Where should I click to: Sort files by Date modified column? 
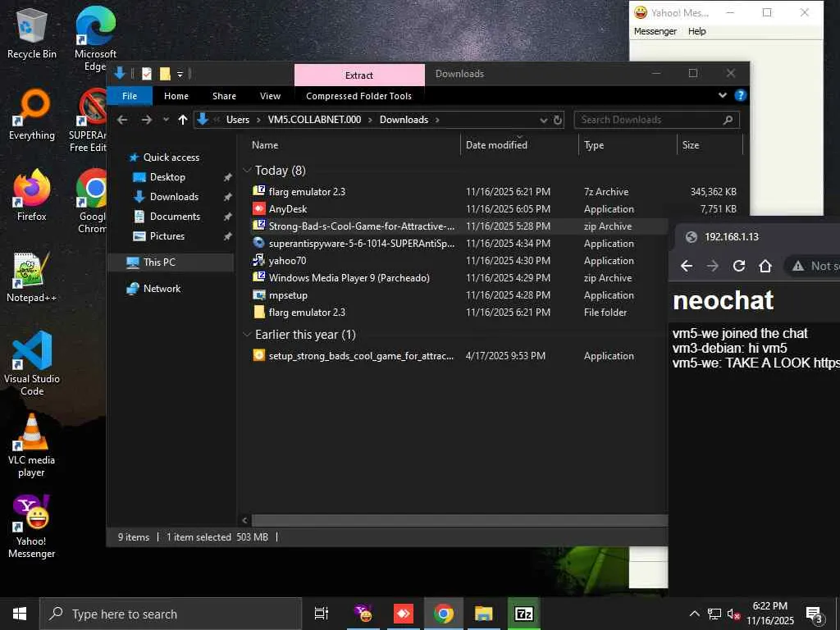[x=519, y=144]
